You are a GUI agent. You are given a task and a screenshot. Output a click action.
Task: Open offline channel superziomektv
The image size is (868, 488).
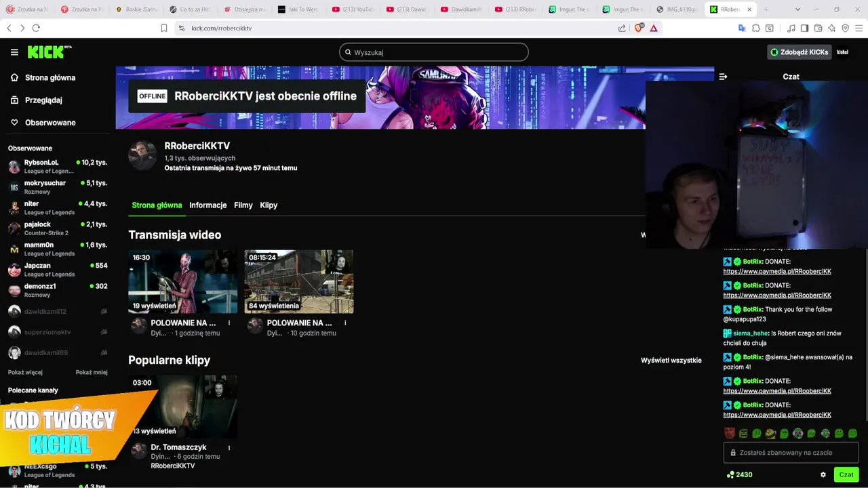coord(58,332)
